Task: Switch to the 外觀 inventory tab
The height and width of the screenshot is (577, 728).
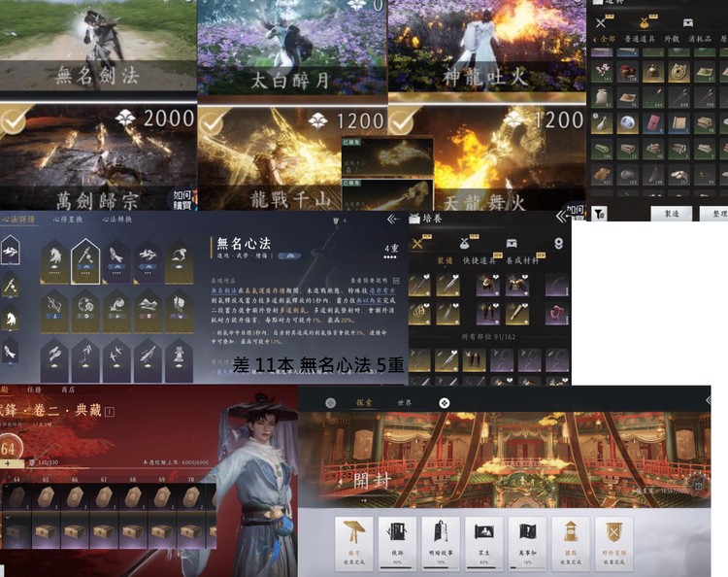Action: (670, 39)
